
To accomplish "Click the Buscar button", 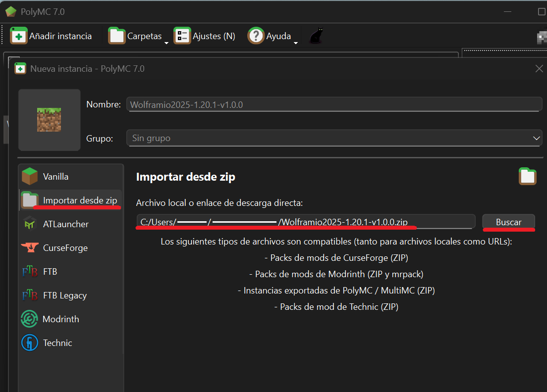I will pyautogui.click(x=508, y=222).
